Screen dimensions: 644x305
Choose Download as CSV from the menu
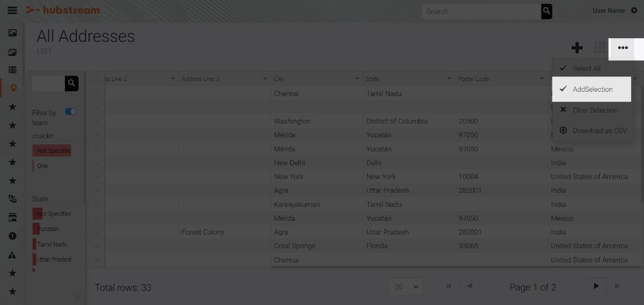(593, 130)
